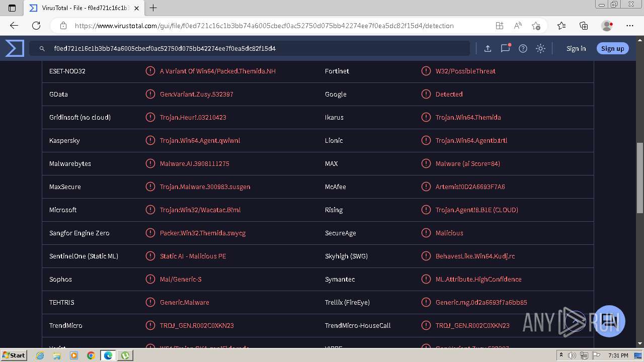Image resolution: width=644 pixels, height=362 pixels.
Task: Open the Collections icon
Action: click(x=584, y=26)
